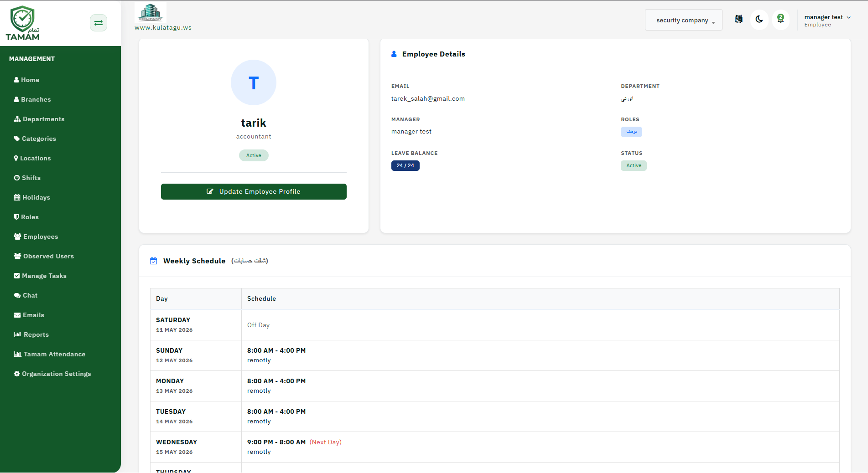This screenshot has width=868, height=473.
Task: Navigate to Shifts menu item
Action: coord(31,178)
